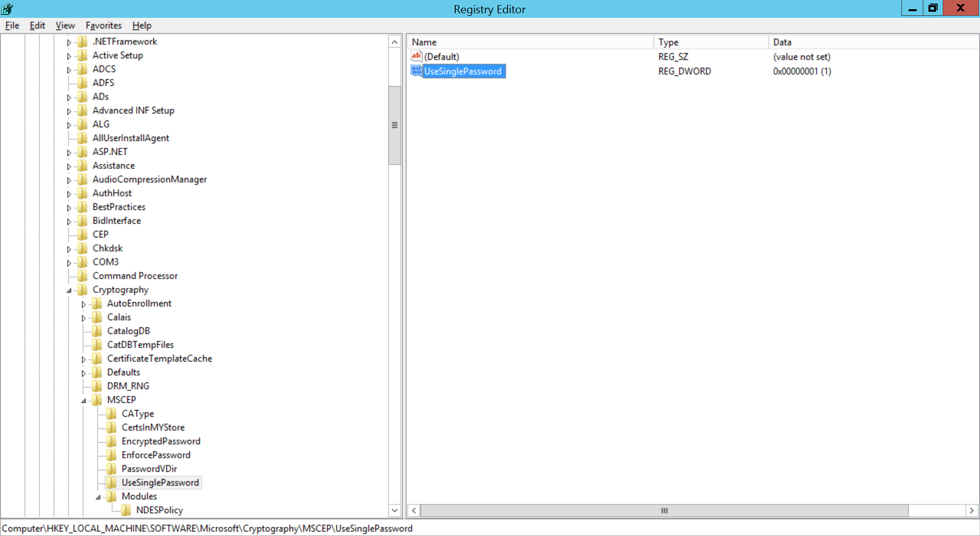Expand the AutoEnrollment key
The height and width of the screenshot is (536, 980).
(x=84, y=303)
